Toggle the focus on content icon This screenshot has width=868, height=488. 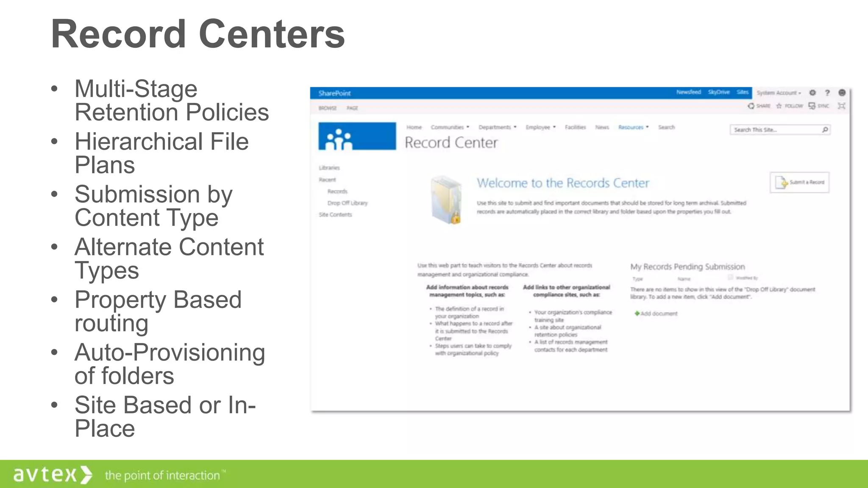(841, 106)
